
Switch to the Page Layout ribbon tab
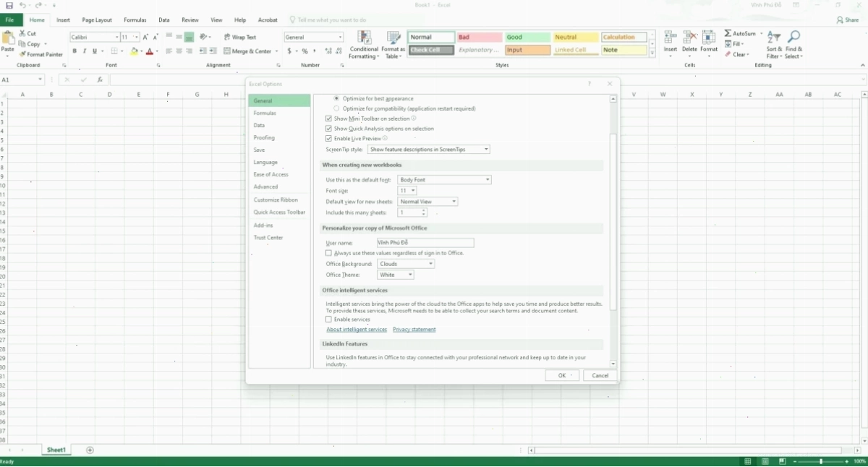pyautogui.click(x=97, y=20)
